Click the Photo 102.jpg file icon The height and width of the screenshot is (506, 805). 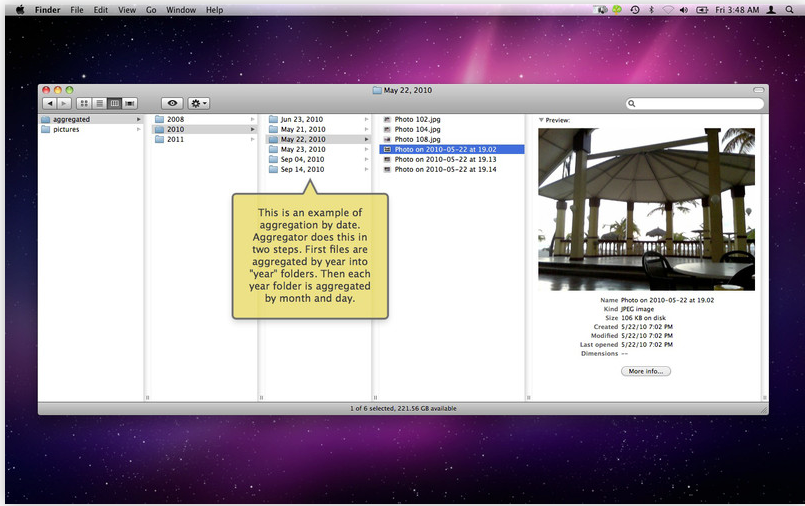387,119
